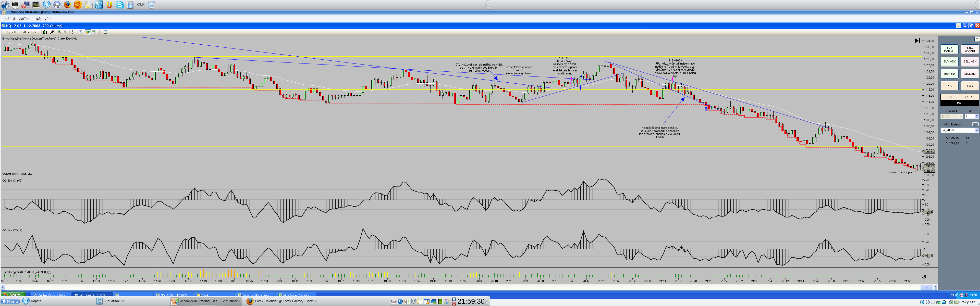Screen dimensions: 980x306
Task: Launch Skype from the top panel
Action: click(x=120, y=5)
